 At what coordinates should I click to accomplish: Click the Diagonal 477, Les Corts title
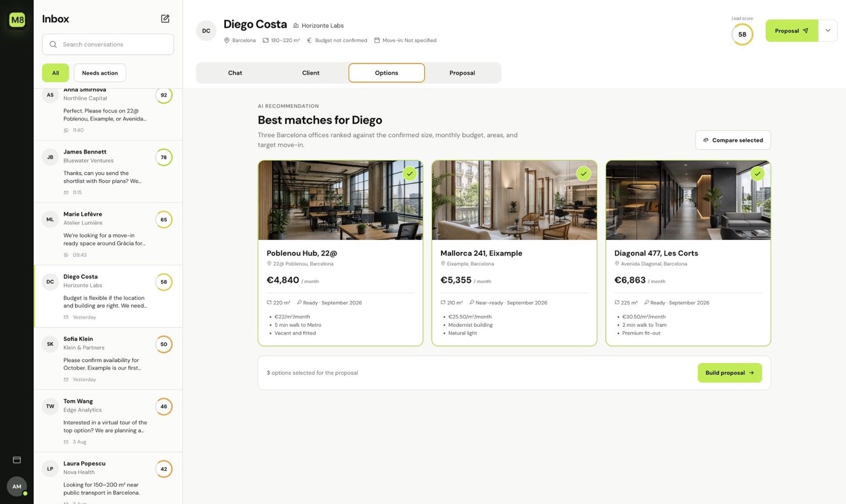coord(656,253)
